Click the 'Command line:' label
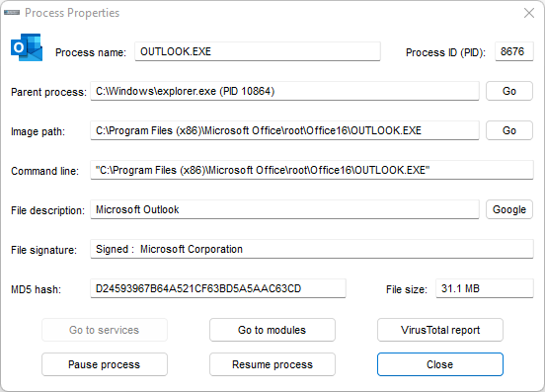 click(44, 171)
